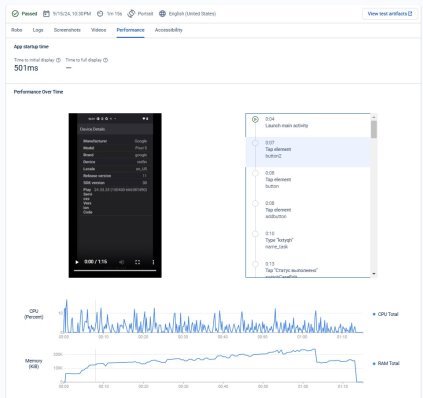Click the Launch main activity play icon

tap(255, 119)
